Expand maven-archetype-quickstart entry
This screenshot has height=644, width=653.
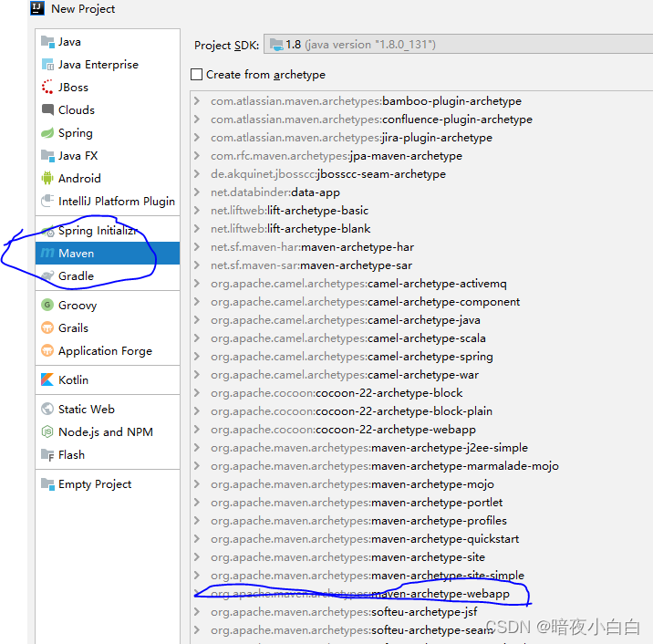click(x=197, y=538)
